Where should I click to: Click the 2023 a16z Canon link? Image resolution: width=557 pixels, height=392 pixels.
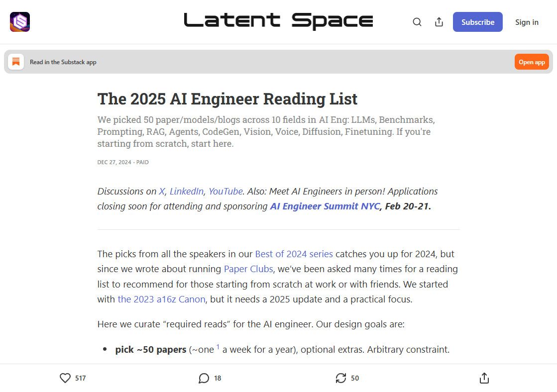pyautogui.click(x=161, y=299)
